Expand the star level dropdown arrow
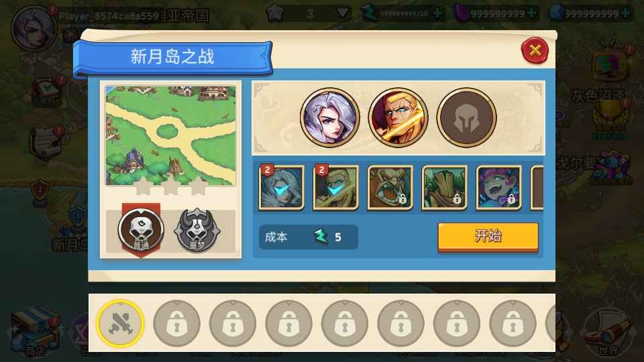This screenshot has height=362, width=644. tap(342, 13)
